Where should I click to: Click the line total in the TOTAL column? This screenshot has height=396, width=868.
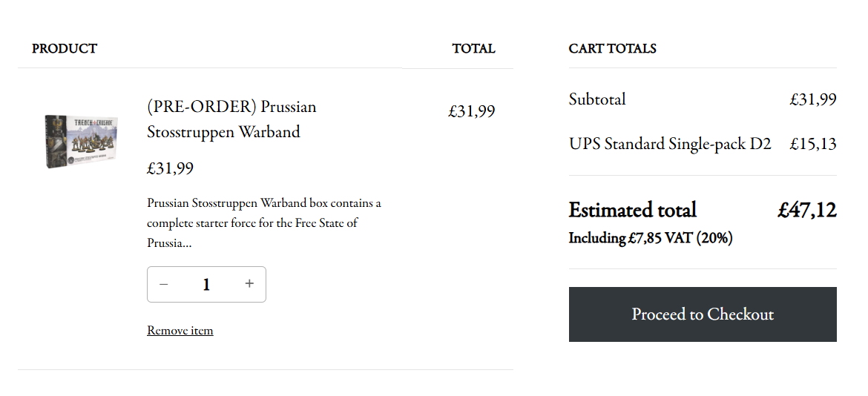(x=471, y=111)
